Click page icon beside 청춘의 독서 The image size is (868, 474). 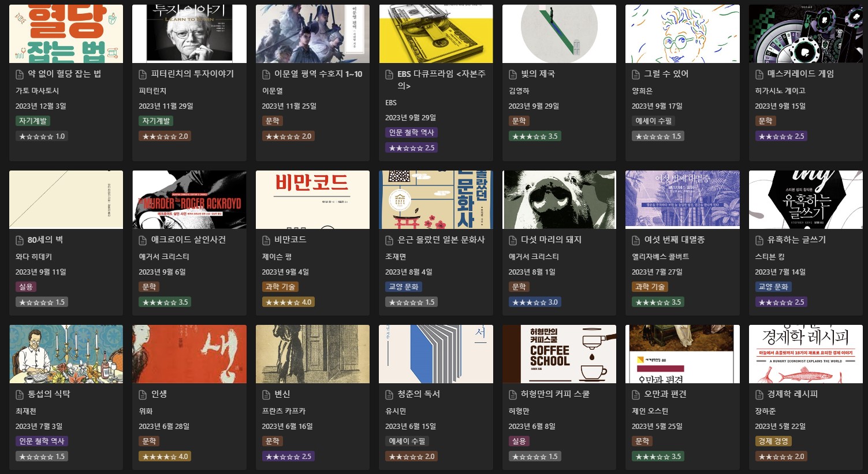[389, 394]
